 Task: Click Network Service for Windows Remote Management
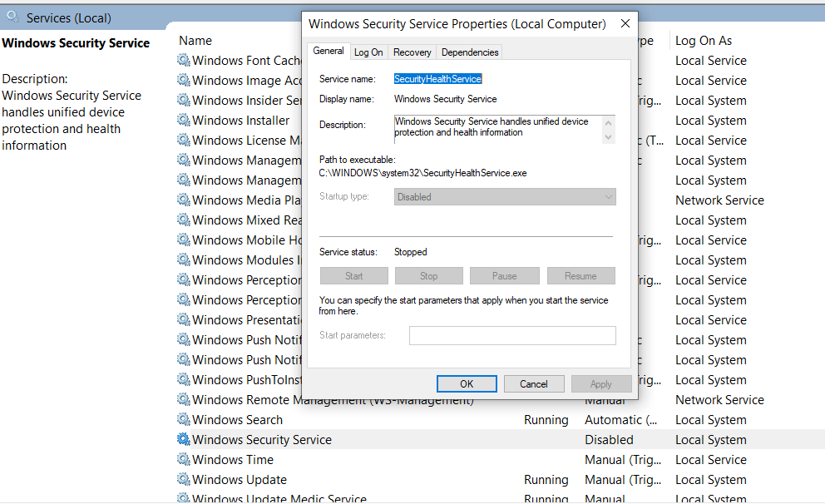(719, 400)
